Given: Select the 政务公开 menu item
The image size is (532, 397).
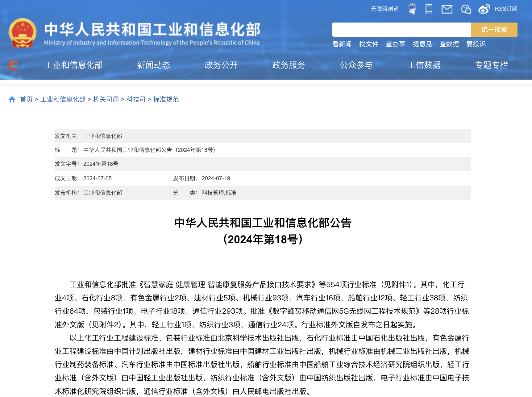Looking at the screenshot, I should (221, 65).
